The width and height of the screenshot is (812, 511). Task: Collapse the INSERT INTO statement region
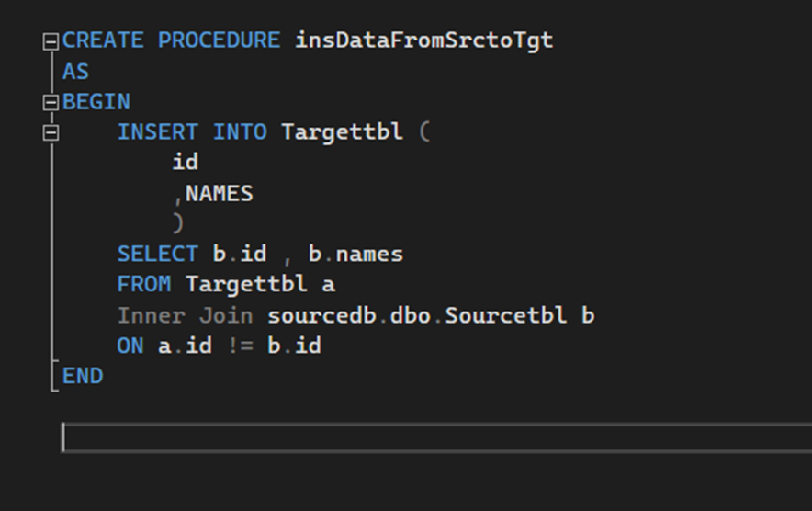point(51,133)
